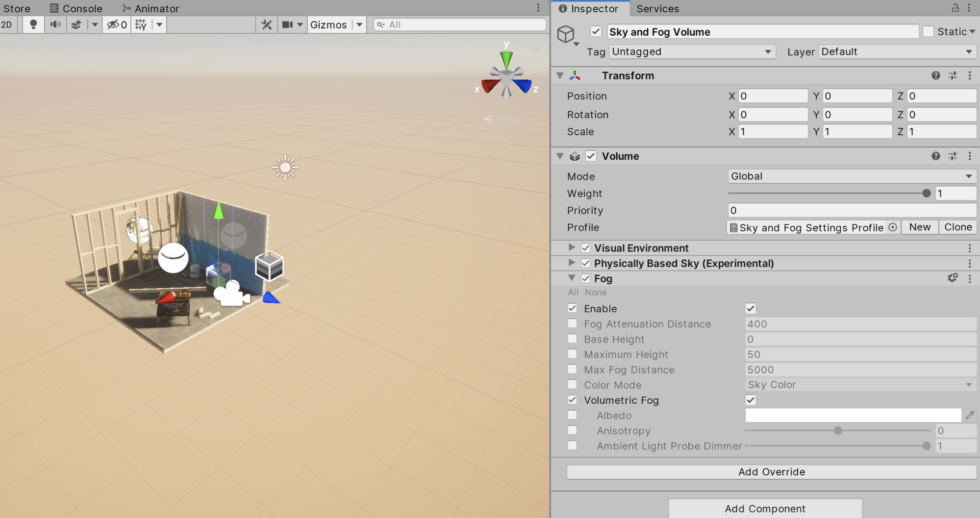
Task: Click the eyedropper next to Albedo
Action: pos(970,415)
